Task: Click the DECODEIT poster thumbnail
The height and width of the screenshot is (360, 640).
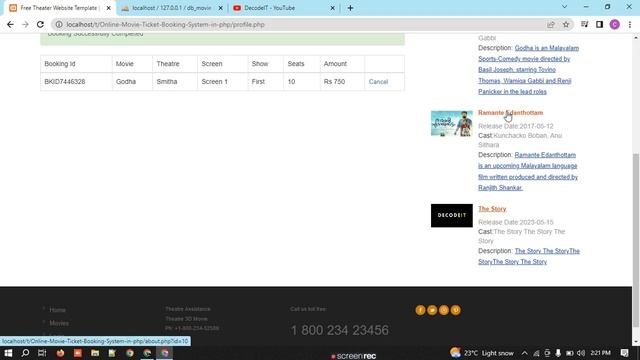Action: tap(451, 216)
